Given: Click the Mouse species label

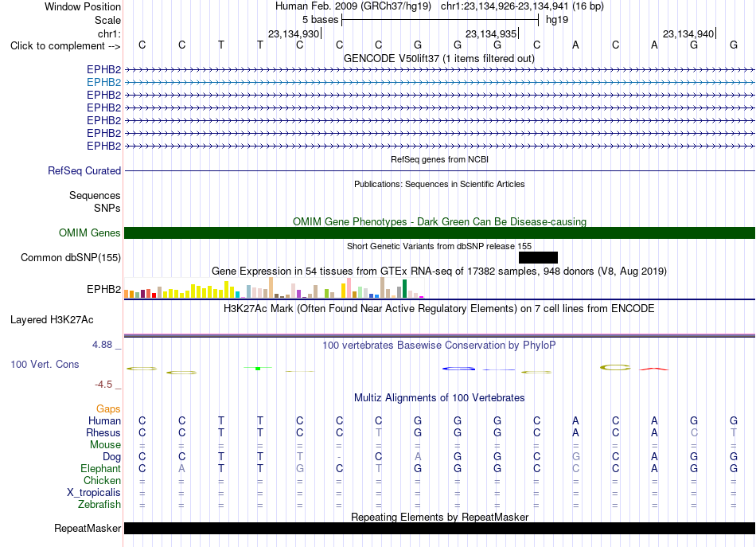Looking at the screenshot, I should (x=105, y=445).
